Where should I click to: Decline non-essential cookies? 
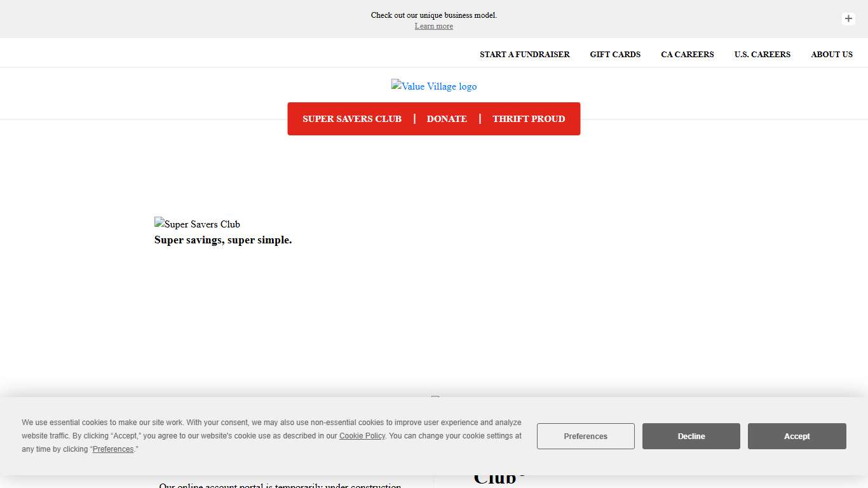[x=691, y=437]
